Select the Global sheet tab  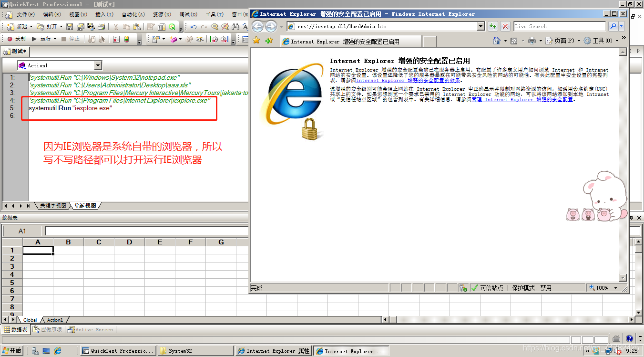30,320
